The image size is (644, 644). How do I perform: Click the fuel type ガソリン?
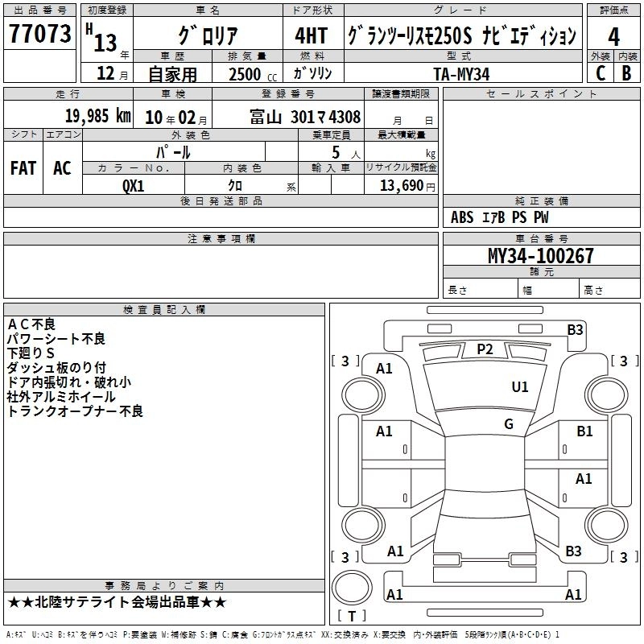coord(312,73)
